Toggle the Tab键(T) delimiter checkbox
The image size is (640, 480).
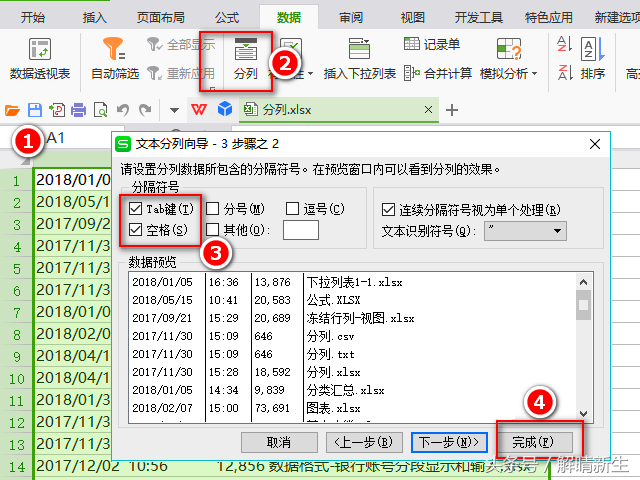135,209
